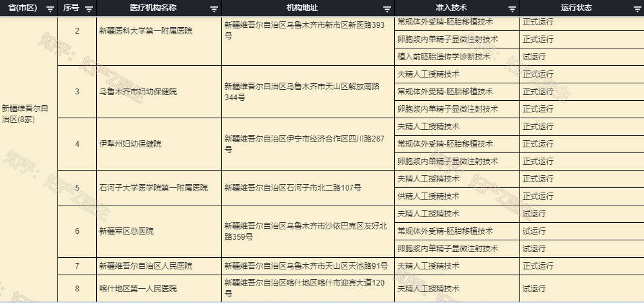644x303 pixels.
Task: Click 夫精人工授精技术 in 石河子大学 row
Action: coord(457,179)
